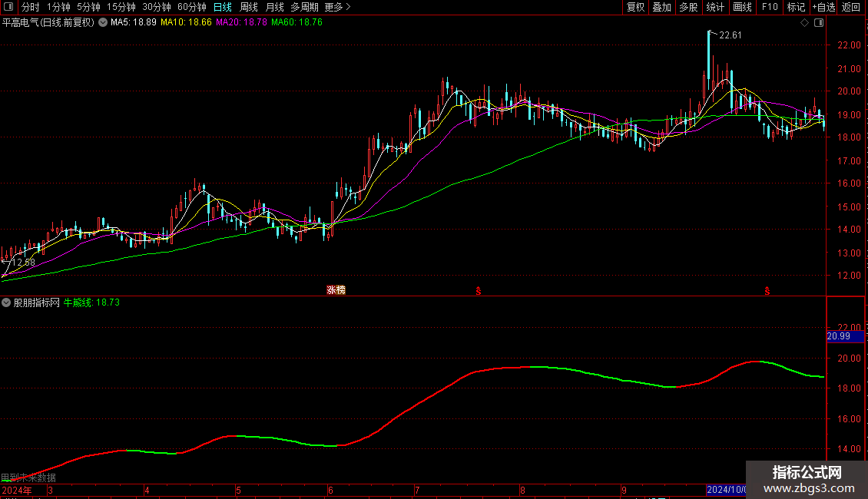Select the 日线 daily chart tab
The height and width of the screenshot is (499, 868).
point(223,7)
